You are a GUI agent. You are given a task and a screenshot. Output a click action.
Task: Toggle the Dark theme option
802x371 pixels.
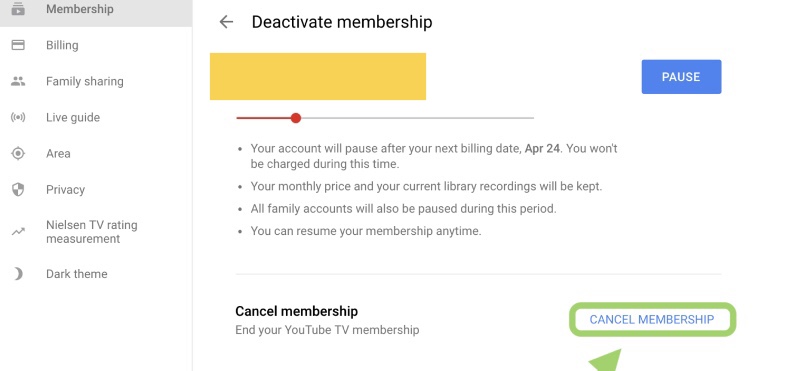[x=96, y=274]
